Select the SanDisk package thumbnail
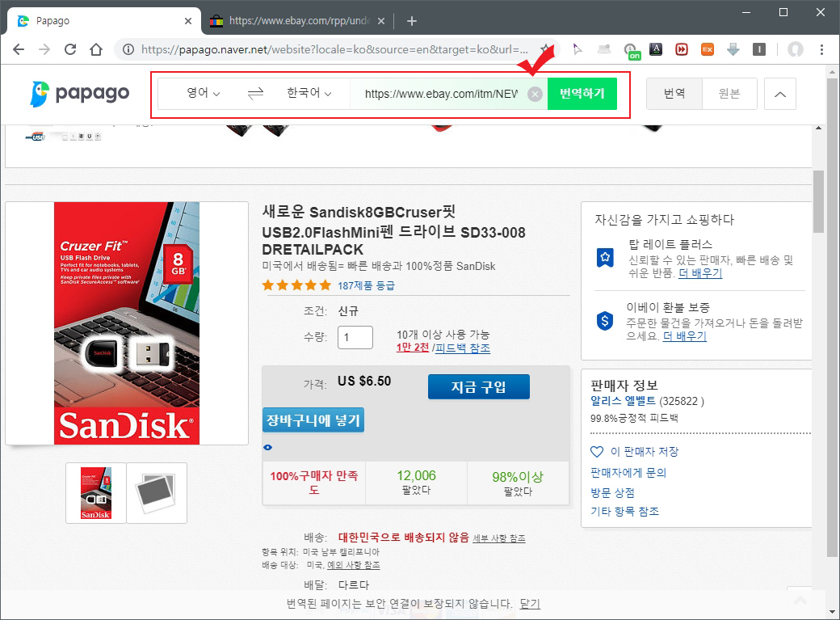Image resolution: width=840 pixels, height=620 pixels. click(x=96, y=493)
